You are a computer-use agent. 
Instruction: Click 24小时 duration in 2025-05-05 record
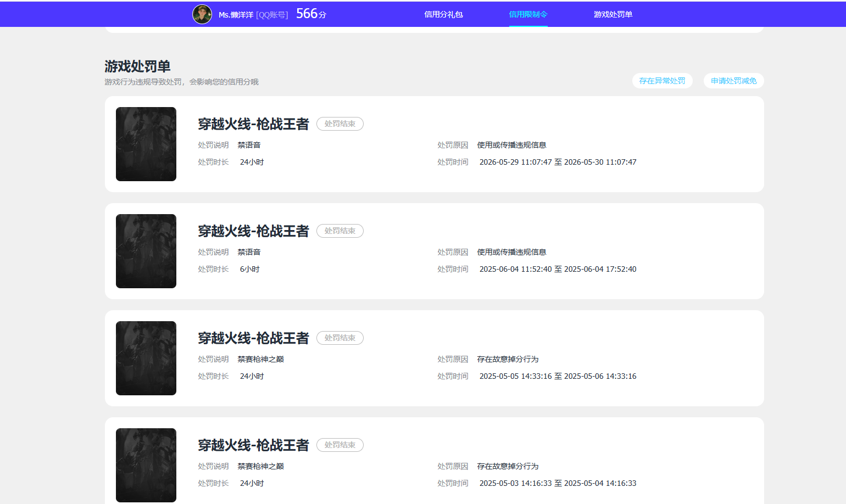click(252, 376)
